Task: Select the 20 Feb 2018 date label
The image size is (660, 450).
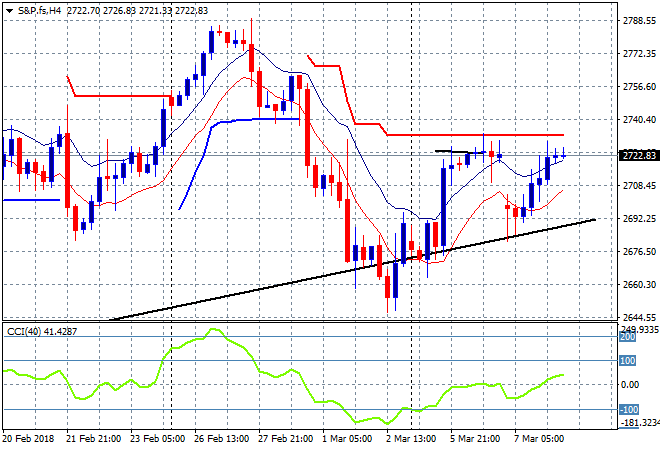Action: [x=29, y=439]
